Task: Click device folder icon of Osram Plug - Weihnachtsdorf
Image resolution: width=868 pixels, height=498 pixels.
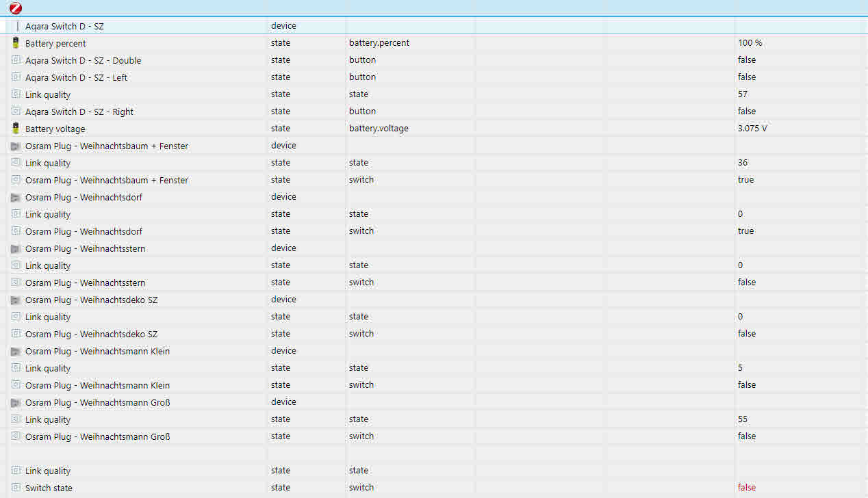Action: point(16,198)
